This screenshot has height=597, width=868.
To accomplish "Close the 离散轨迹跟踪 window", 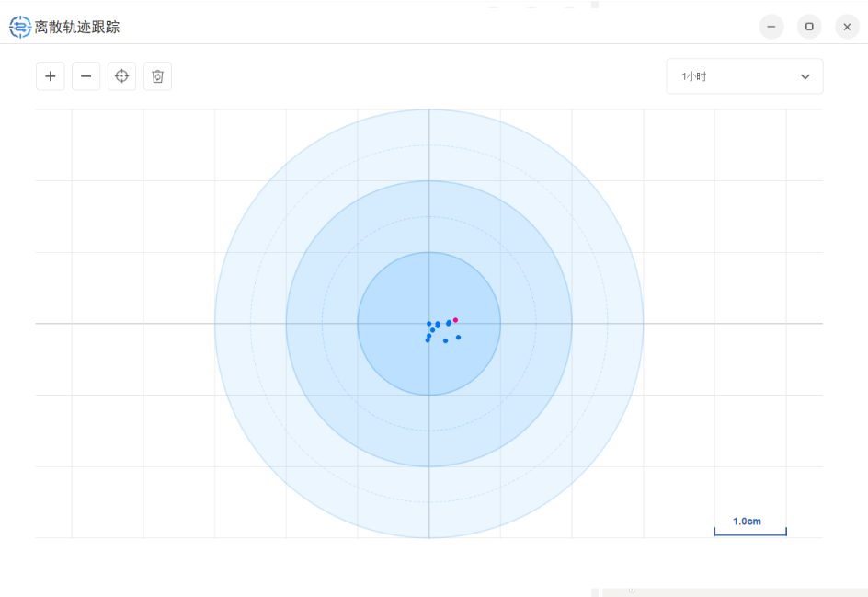I will click(x=847, y=27).
